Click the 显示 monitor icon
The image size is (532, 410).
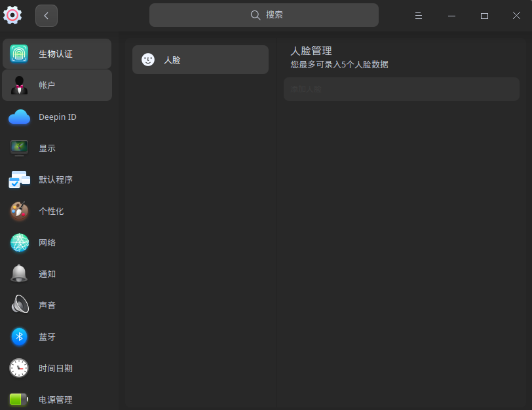coord(20,148)
